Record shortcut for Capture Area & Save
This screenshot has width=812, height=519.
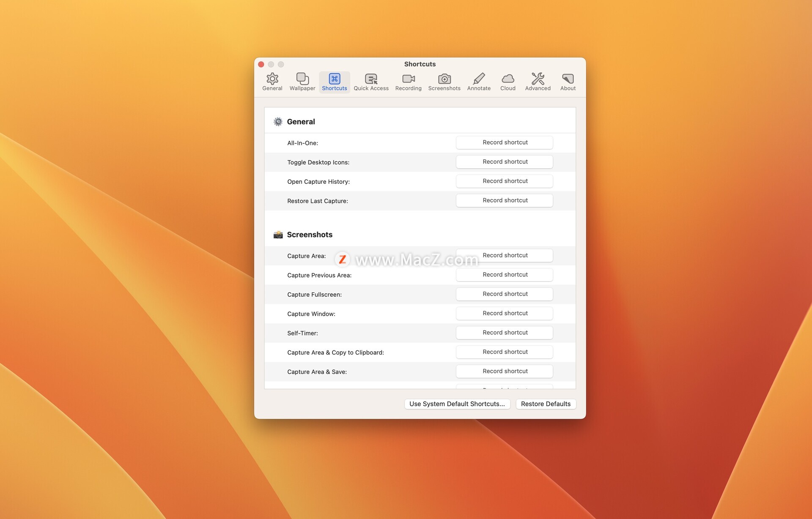click(504, 371)
